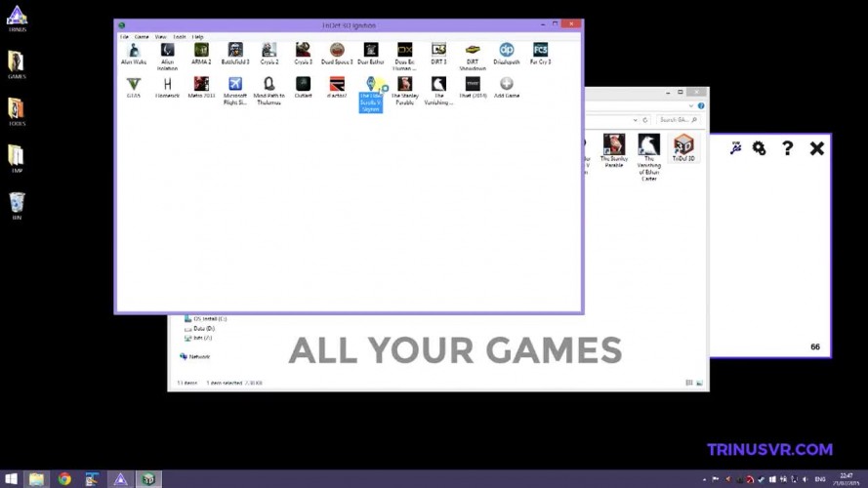Select the Dead Space 3 game icon
Screen dimensions: 868x488
337,54
